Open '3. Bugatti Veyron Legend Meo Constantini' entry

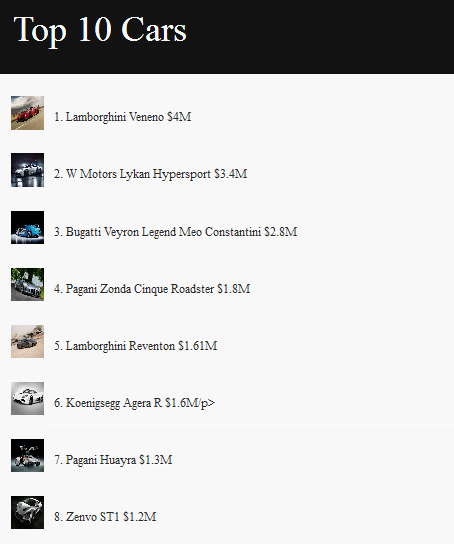click(x=157, y=232)
